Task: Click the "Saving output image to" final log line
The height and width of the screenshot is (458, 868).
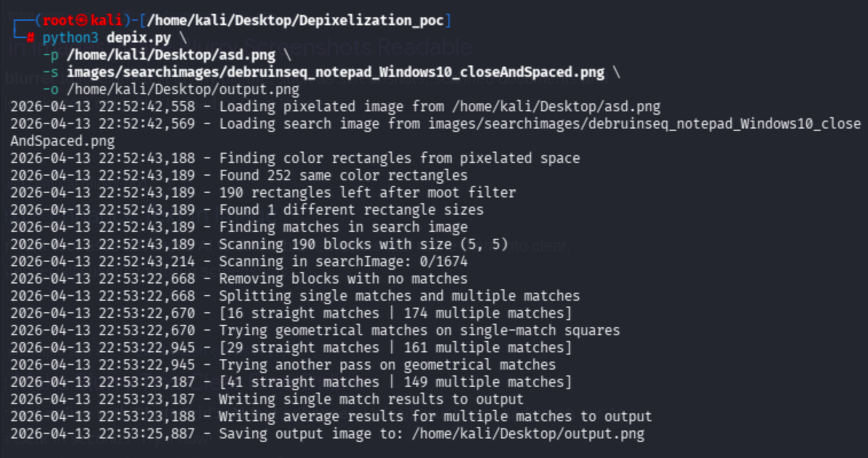Action: pyautogui.click(x=432, y=434)
